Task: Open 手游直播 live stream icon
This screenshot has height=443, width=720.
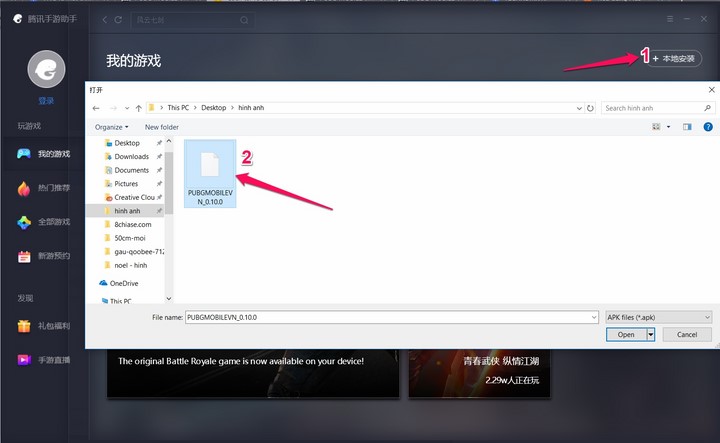Action: click(24, 360)
